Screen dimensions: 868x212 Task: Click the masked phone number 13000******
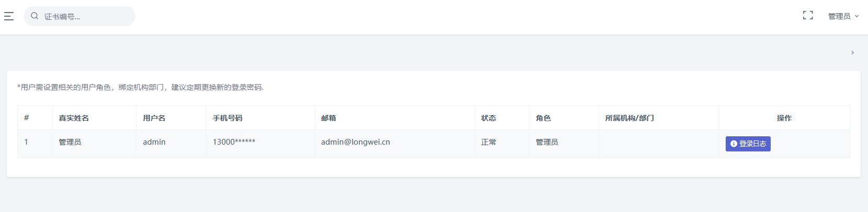click(234, 142)
